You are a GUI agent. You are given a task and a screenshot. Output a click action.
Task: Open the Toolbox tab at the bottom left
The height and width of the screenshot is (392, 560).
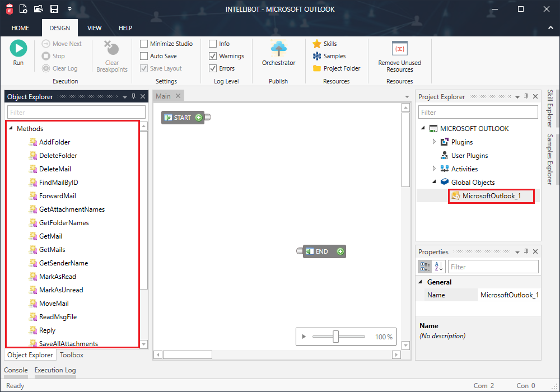click(x=71, y=354)
